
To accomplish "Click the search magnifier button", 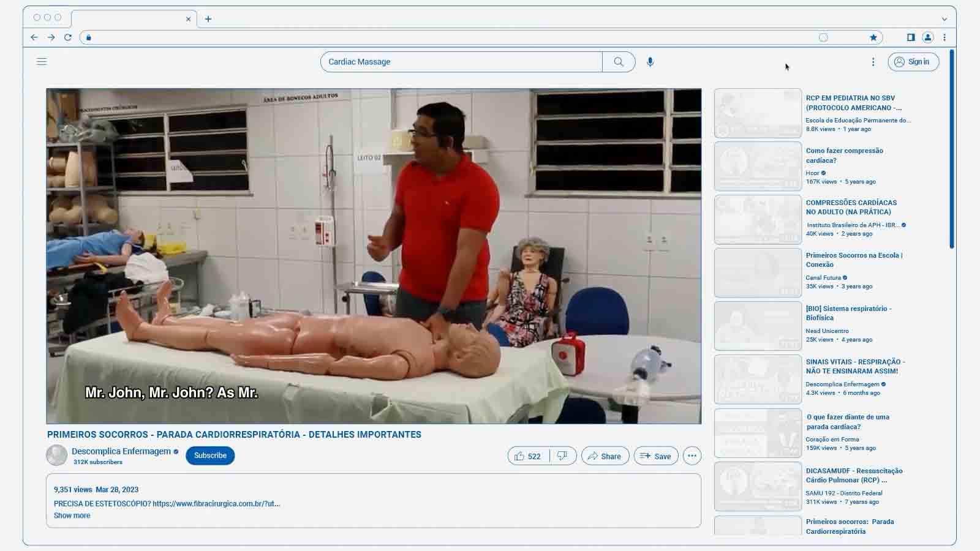I will click(x=619, y=62).
